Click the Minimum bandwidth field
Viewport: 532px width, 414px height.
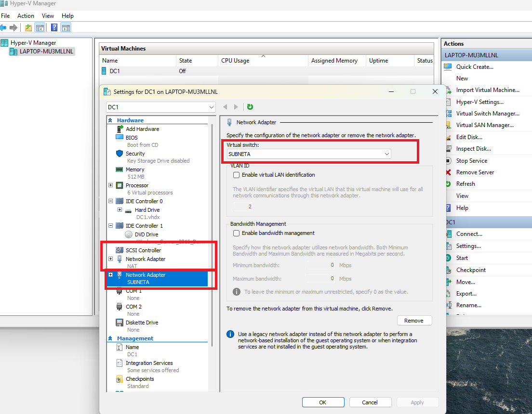tap(321, 265)
